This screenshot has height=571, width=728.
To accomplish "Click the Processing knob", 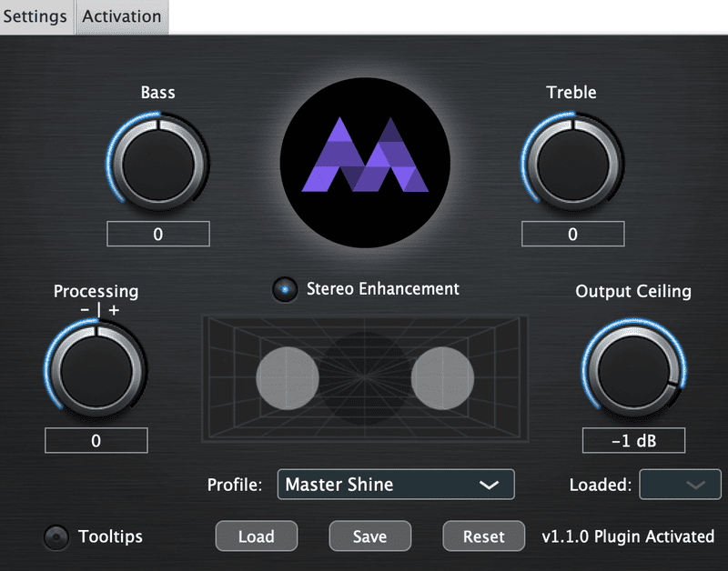I will pos(96,372).
